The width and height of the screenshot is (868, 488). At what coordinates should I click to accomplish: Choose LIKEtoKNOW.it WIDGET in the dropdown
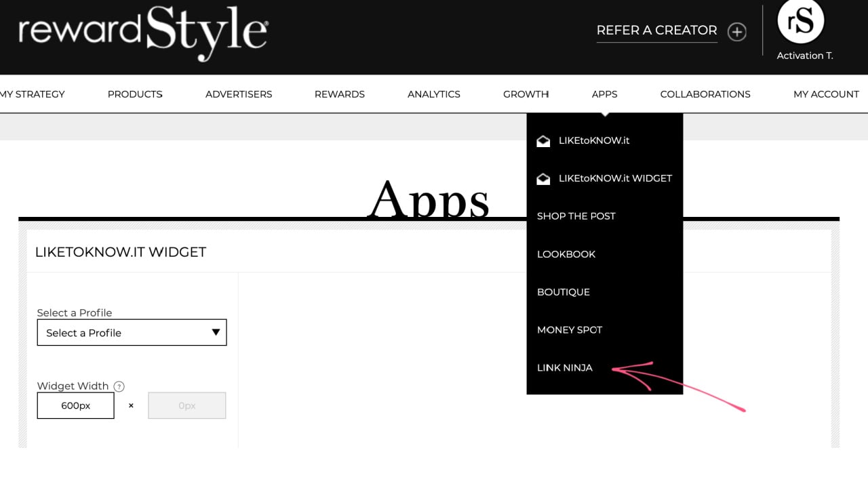tap(615, 178)
